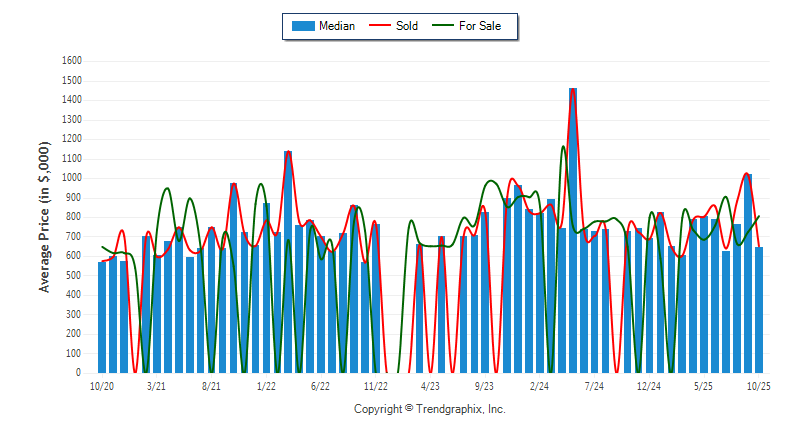Click the 2/24 x-axis date label

(x=540, y=386)
